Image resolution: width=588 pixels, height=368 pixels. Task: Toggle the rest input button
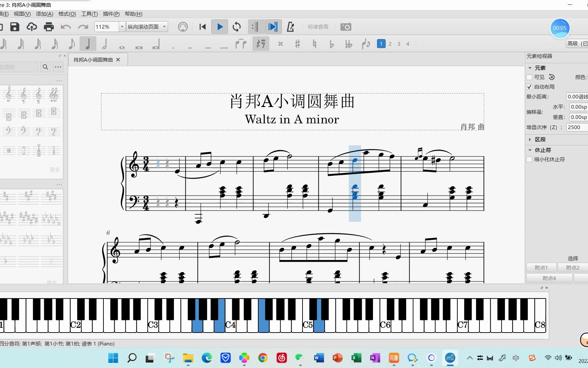pos(261,44)
